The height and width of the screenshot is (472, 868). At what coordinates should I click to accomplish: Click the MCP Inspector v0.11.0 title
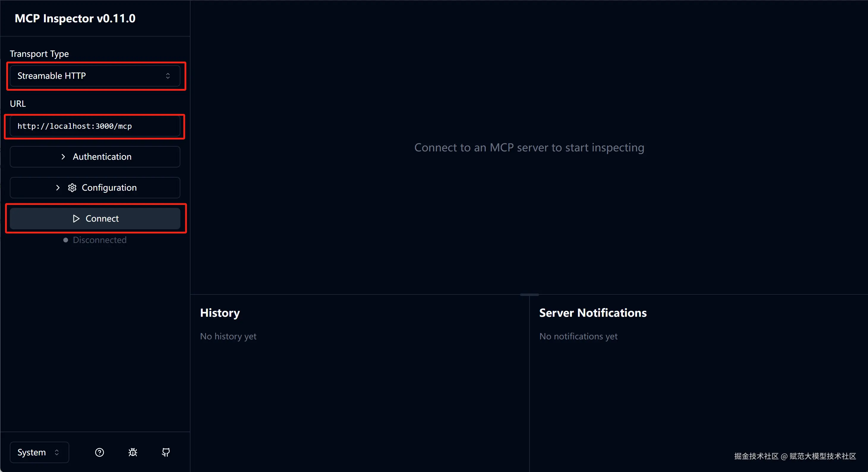click(75, 18)
